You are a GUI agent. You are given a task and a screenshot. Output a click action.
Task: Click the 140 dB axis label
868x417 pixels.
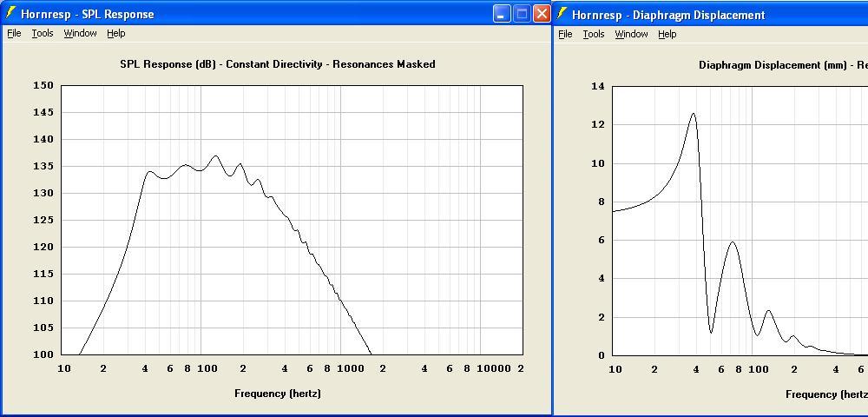point(43,139)
